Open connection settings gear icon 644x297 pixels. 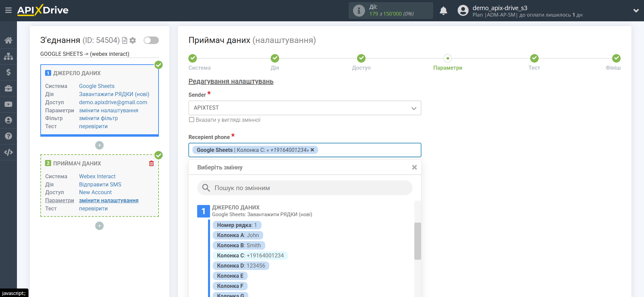[x=133, y=40]
